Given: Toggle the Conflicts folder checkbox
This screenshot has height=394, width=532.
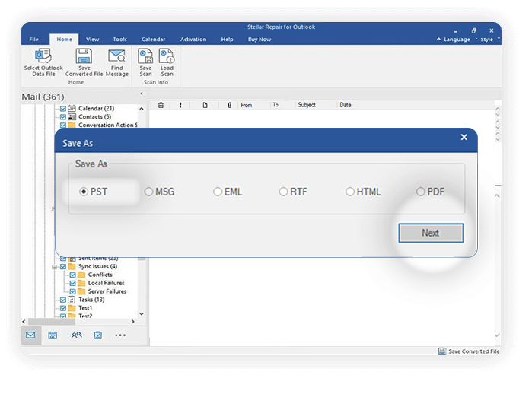Looking at the screenshot, I should [72, 275].
